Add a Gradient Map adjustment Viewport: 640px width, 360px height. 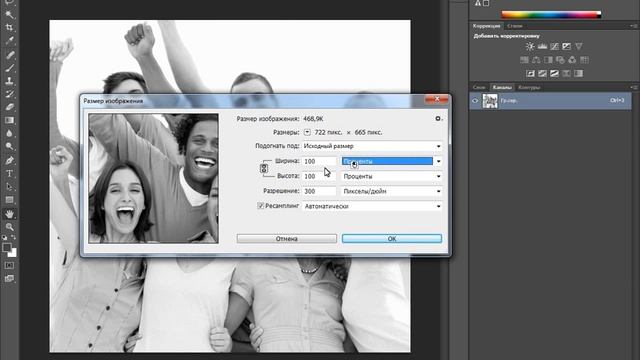pos(578,73)
